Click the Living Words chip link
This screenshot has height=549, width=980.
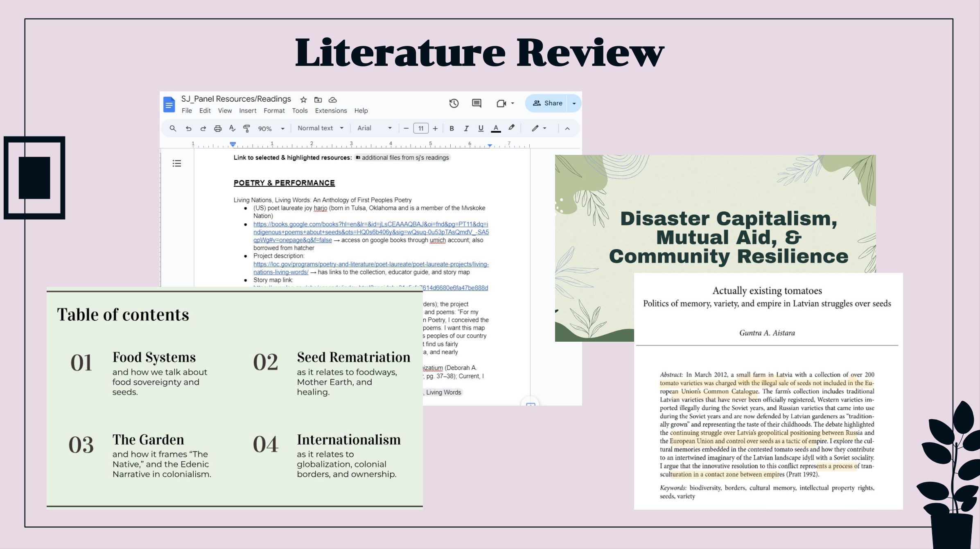(443, 392)
